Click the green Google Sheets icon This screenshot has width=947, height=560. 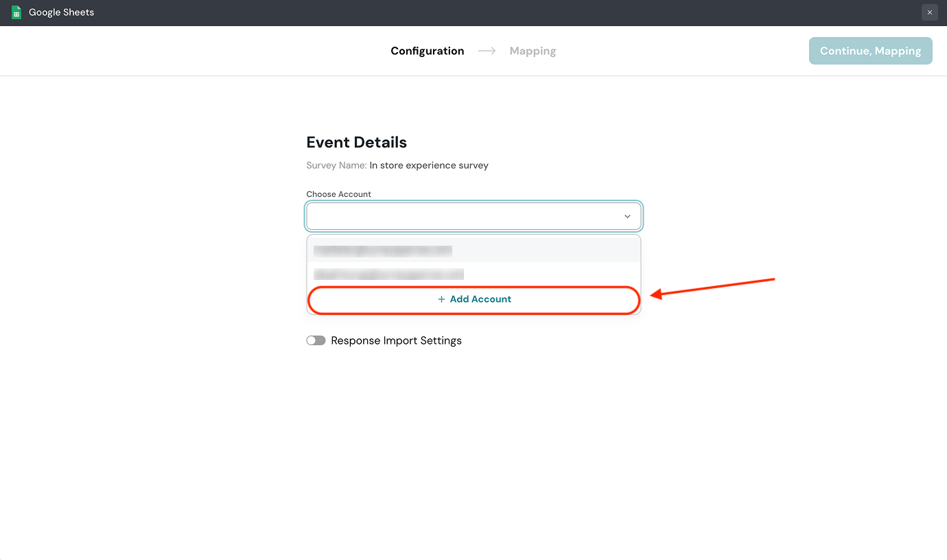click(x=16, y=12)
